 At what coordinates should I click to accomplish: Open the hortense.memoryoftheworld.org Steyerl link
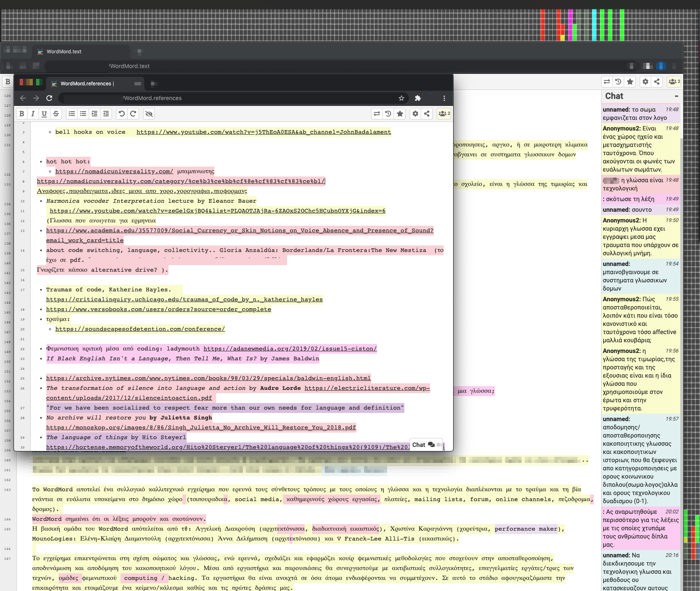click(228, 447)
